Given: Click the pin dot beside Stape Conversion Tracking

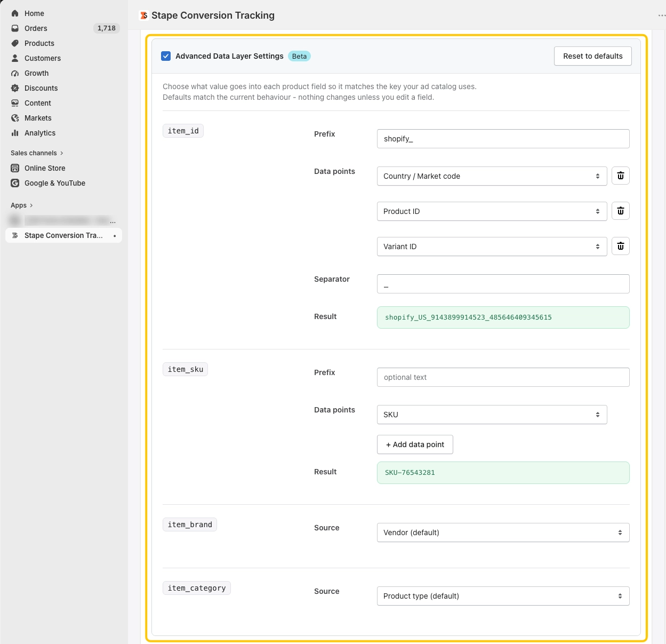Looking at the screenshot, I should (115, 236).
